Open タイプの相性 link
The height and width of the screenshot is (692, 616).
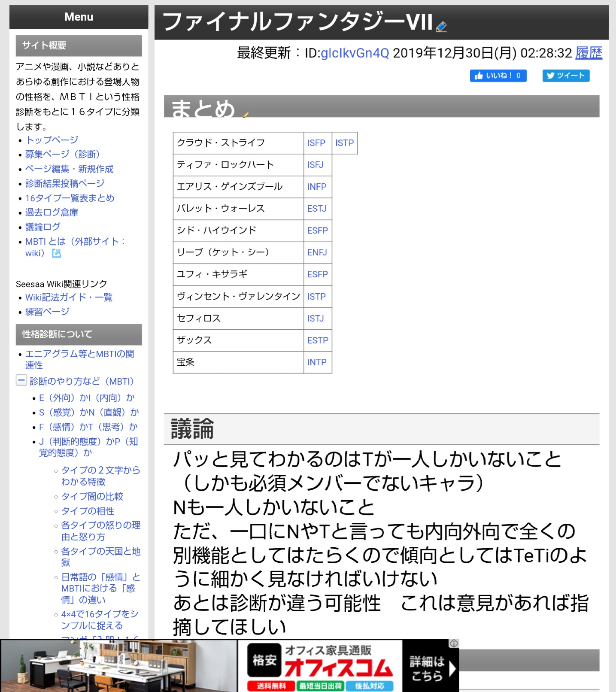click(88, 511)
